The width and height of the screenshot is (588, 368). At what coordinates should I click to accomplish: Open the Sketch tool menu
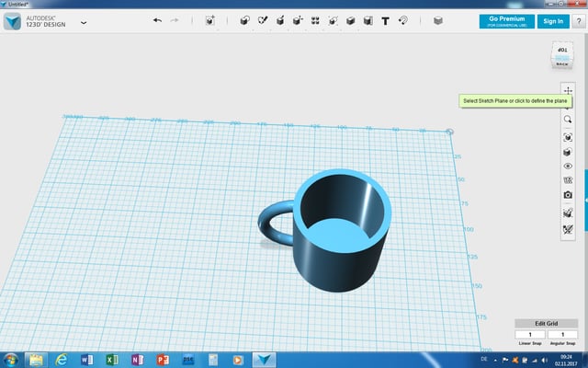tap(263, 20)
